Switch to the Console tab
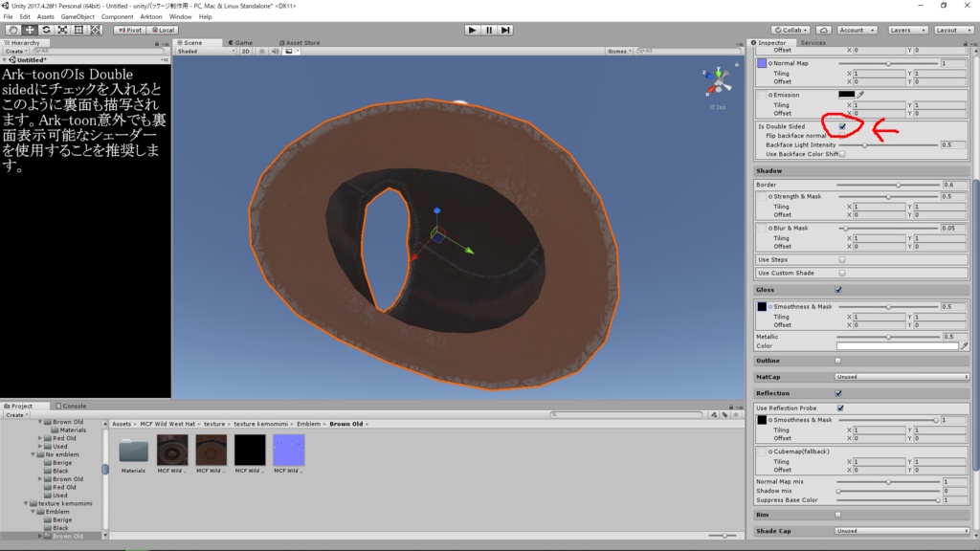This screenshot has height=551, width=980. pyautogui.click(x=72, y=406)
